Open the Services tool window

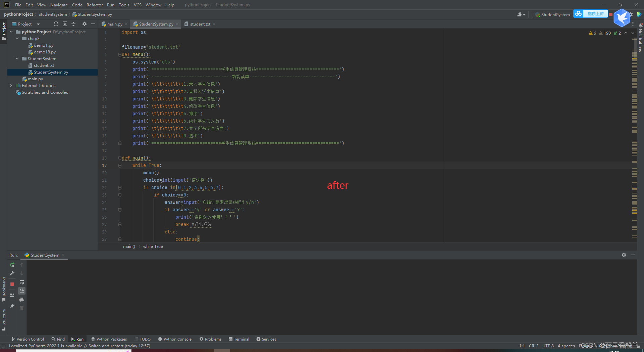(x=266, y=339)
